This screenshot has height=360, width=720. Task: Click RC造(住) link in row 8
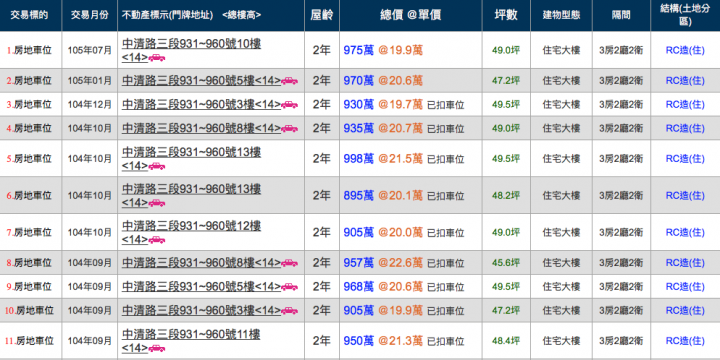pos(685,263)
